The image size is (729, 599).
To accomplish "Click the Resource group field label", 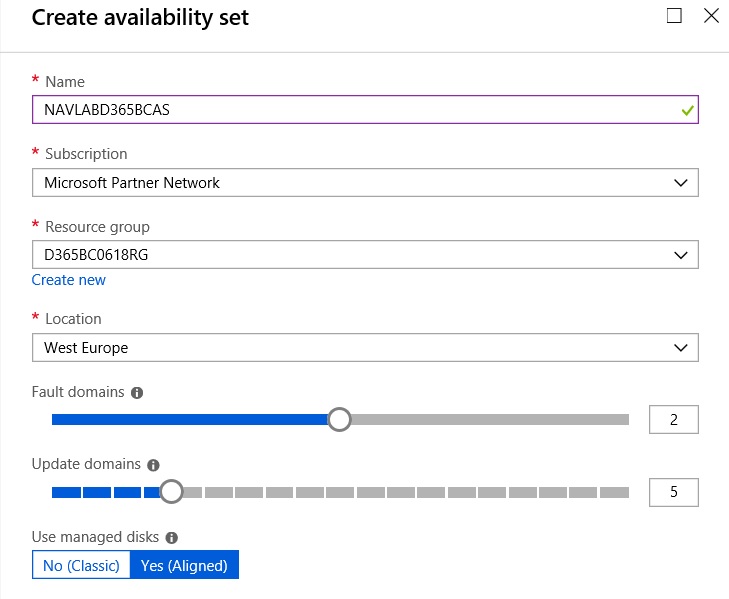I will click(x=97, y=227).
